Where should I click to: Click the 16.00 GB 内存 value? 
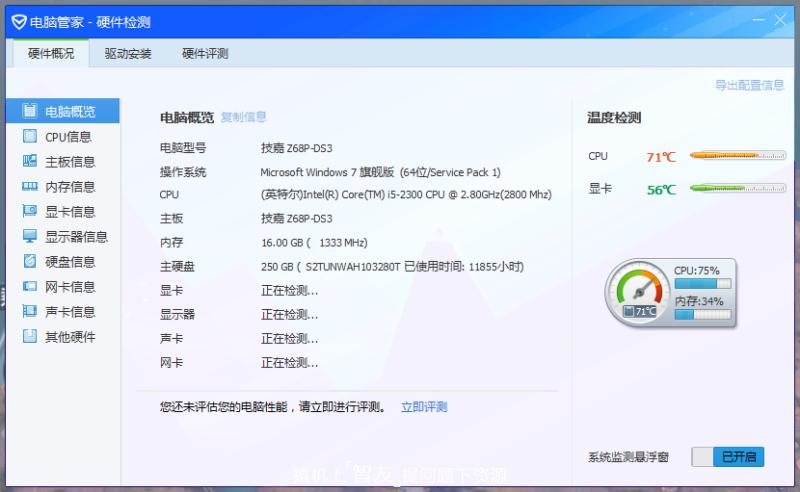314,242
